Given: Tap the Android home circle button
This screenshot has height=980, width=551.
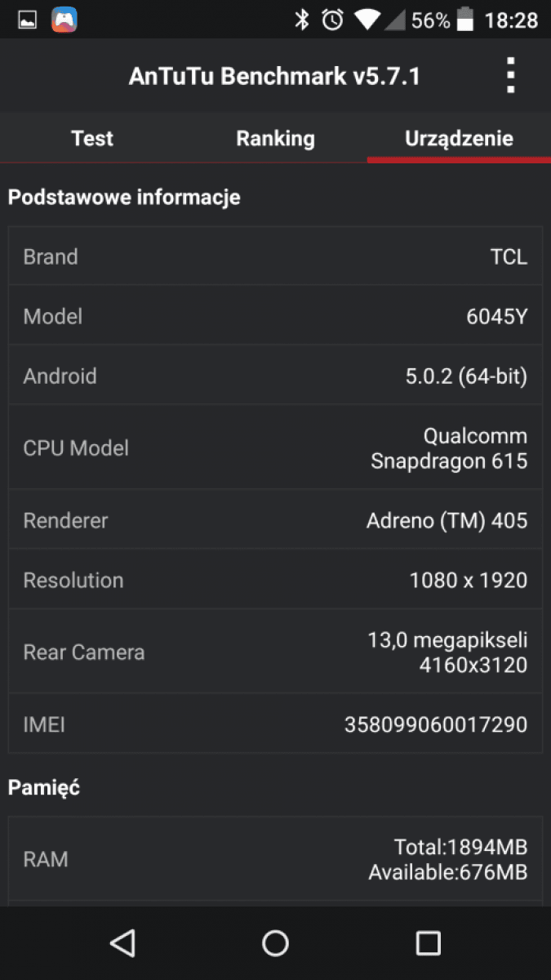Looking at the screenshot, I should click(275, 942).
